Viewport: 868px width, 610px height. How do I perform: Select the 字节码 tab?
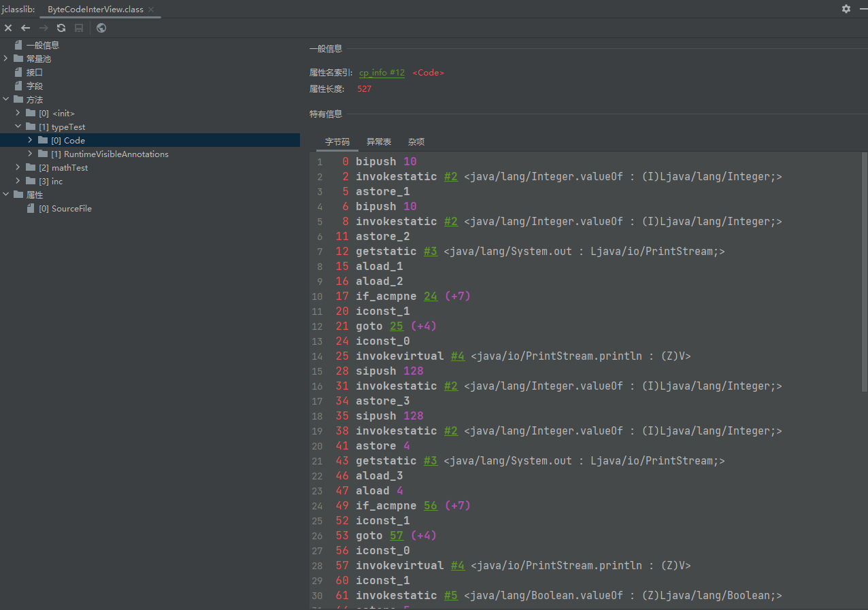(337, 141)
